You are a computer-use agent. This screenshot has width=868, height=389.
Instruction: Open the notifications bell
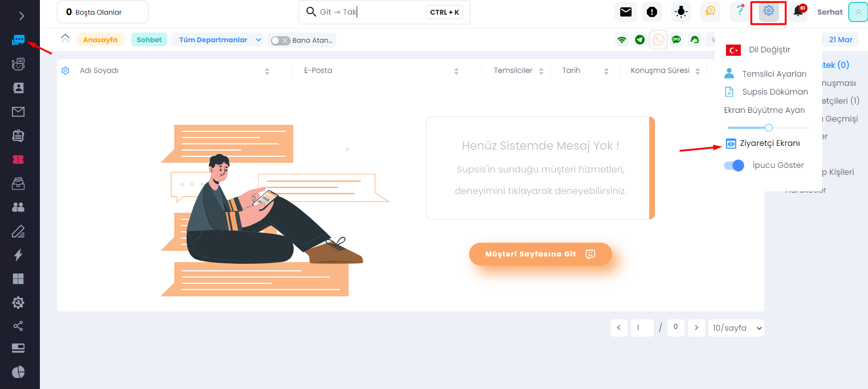[x=798, y=11]
